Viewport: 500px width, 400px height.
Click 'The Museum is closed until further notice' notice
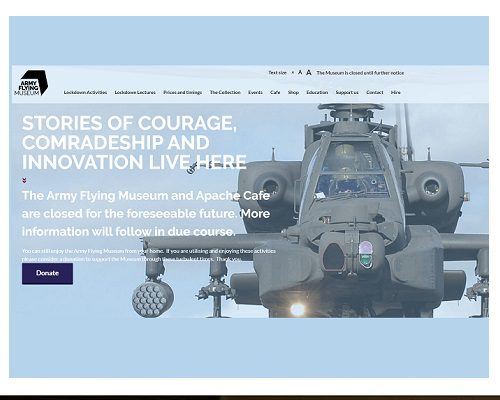360,73
